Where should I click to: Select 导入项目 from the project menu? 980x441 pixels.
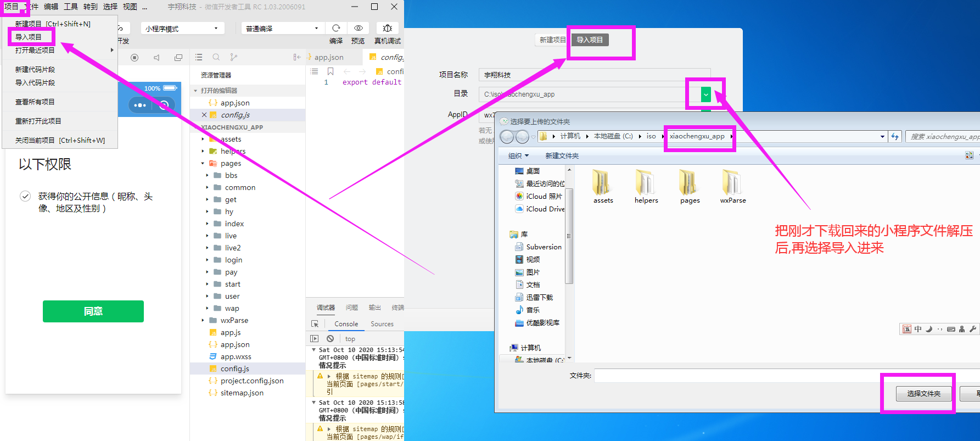point(29,37)
